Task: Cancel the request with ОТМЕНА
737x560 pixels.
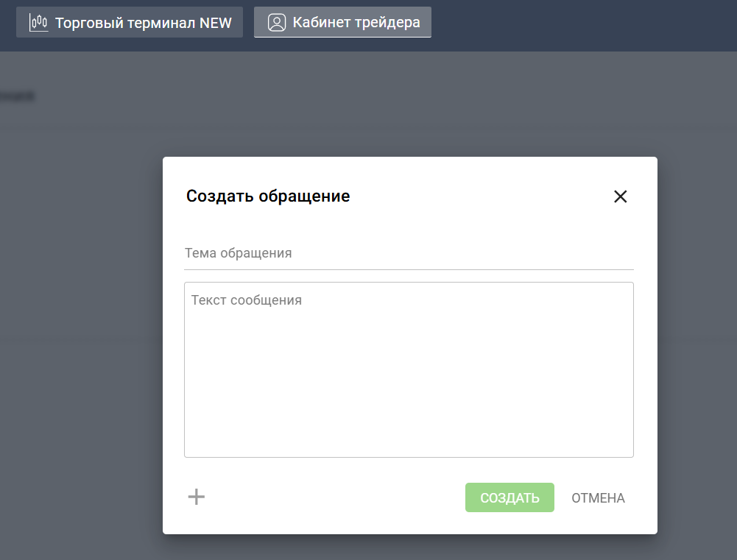Action: click(x=598, y=498)
